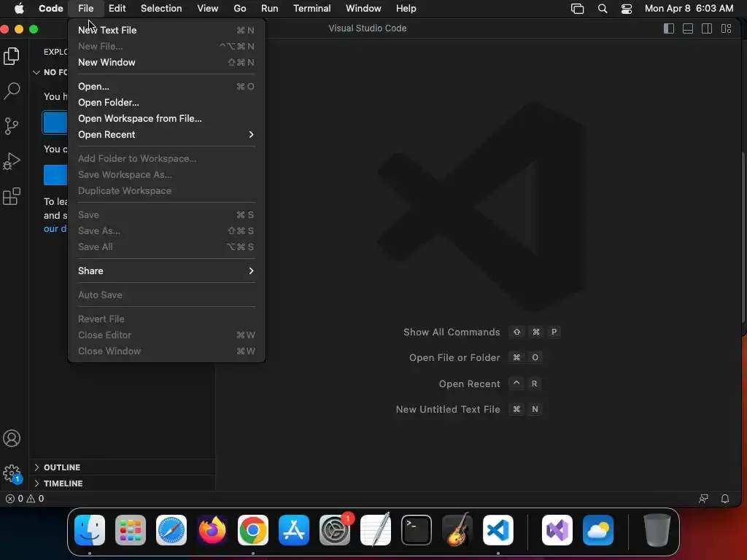Expand the Open Recent submenu
747x560 pixels.
point(166,135)
